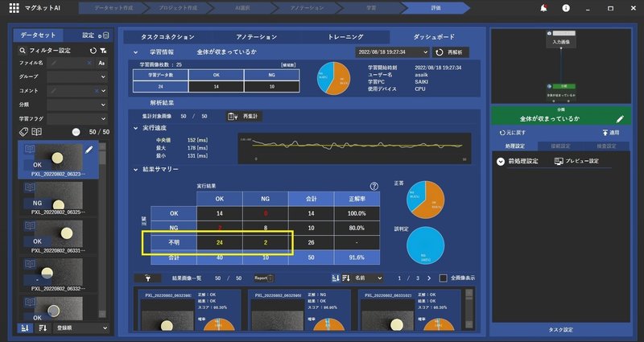Click the open-book icon above dataset list

pyautogui.click(x=36, y=132)
